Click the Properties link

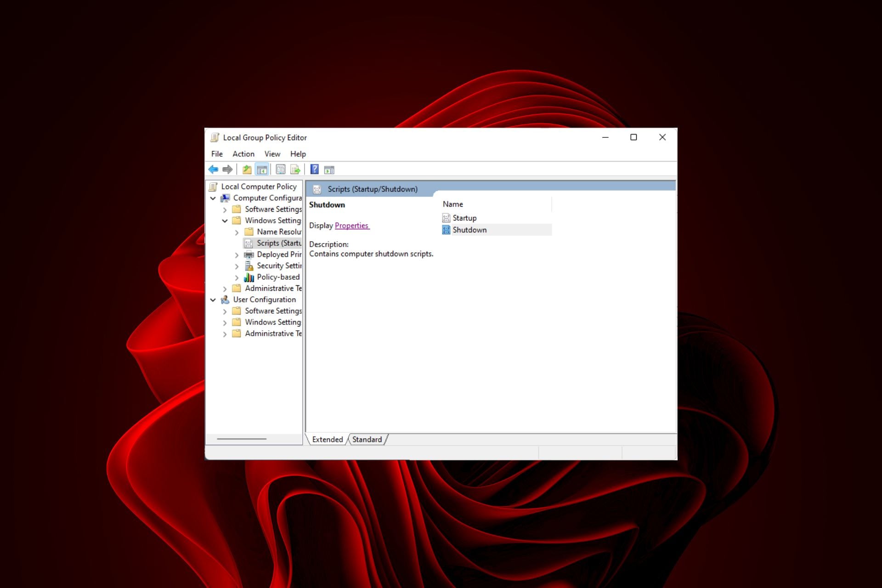point(351,226)
